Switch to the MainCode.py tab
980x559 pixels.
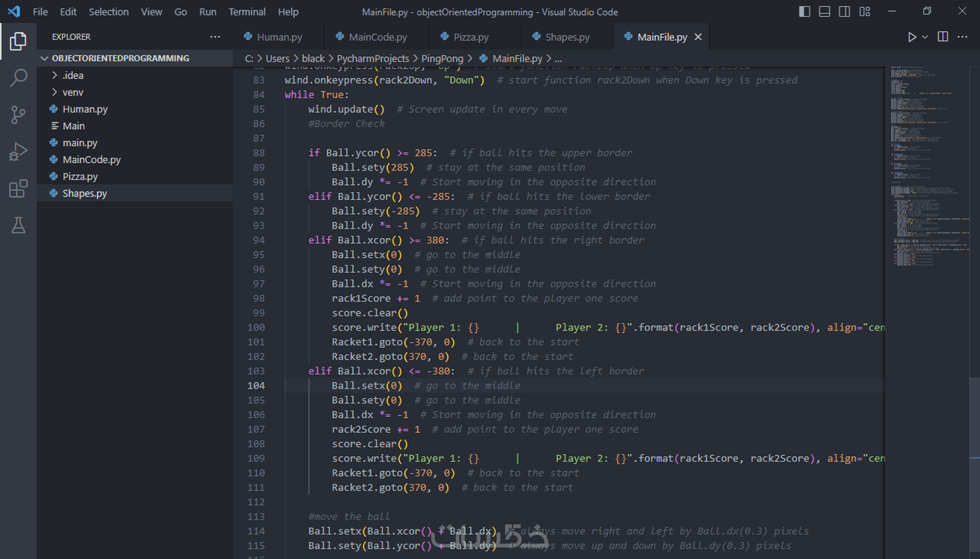(x=377, y=37)
